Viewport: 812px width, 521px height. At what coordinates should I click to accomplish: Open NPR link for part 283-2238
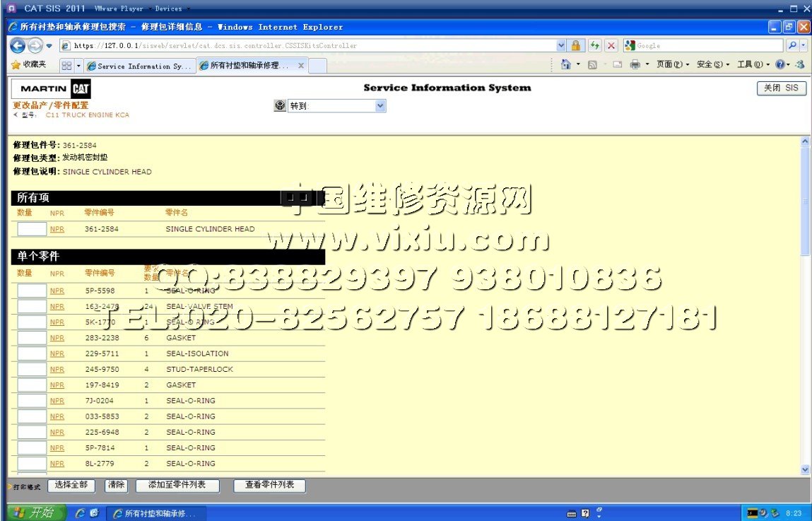point(57,338)
